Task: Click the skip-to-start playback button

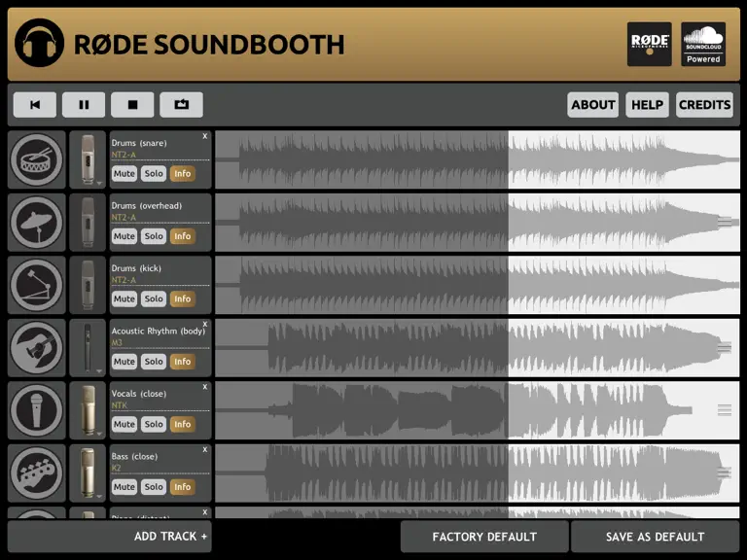Action: pyautogui.click(x=35, y=105)
